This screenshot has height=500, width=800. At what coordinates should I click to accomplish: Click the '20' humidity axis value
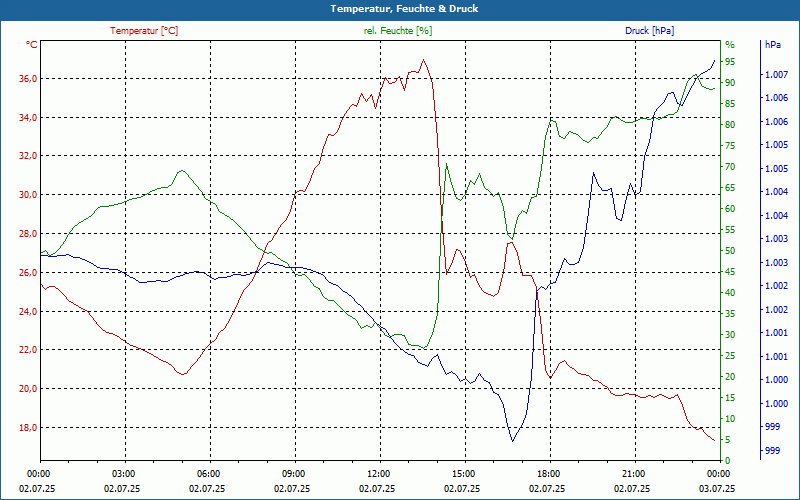pyautogui.click(x=730, y=377)
